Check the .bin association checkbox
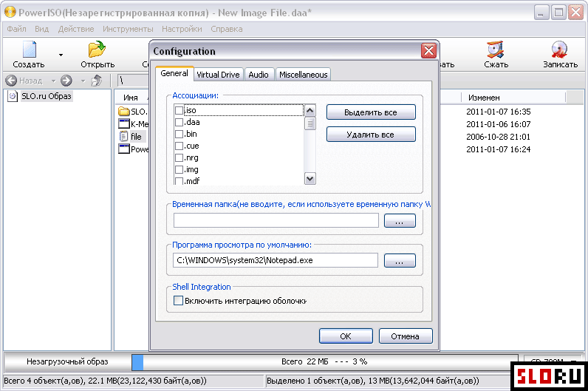Screen dimensions: 588x391 pos(180,134)
